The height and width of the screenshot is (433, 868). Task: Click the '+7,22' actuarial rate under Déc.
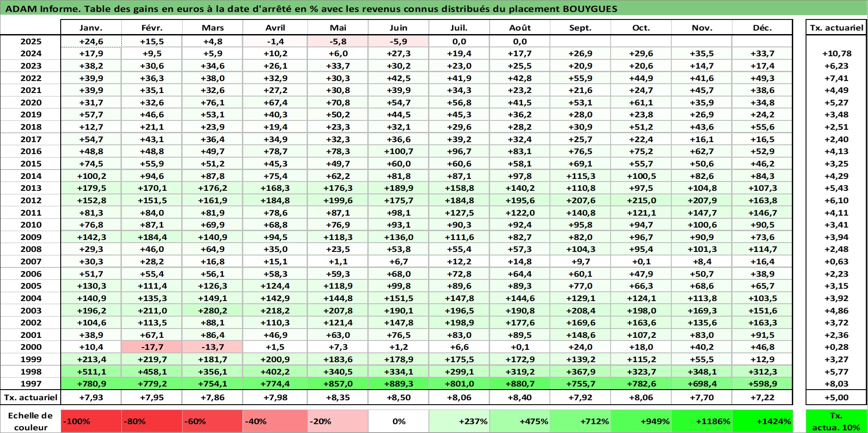click(x=763, y=397)
